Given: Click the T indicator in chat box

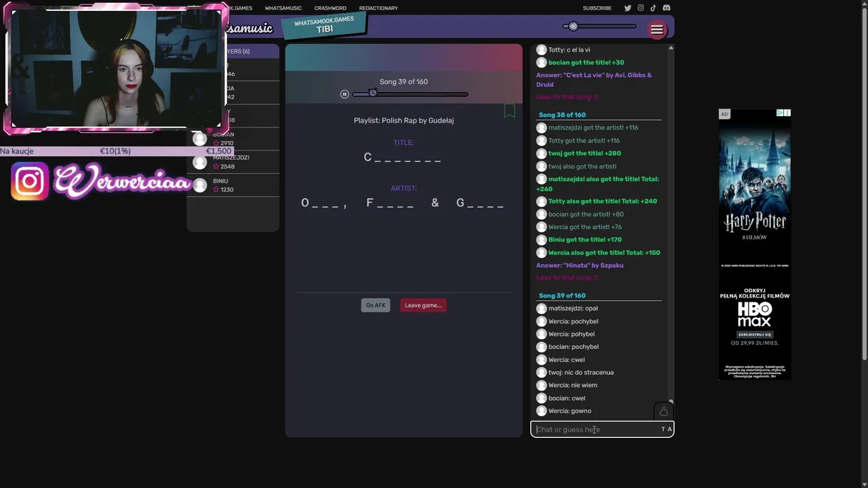Looking at the screenshot, I should (x=663, y=429).
